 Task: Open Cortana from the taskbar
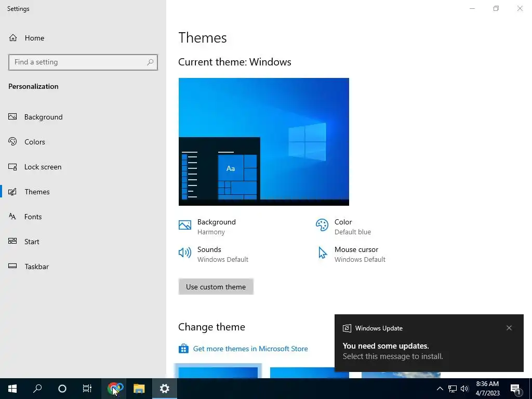62,389
